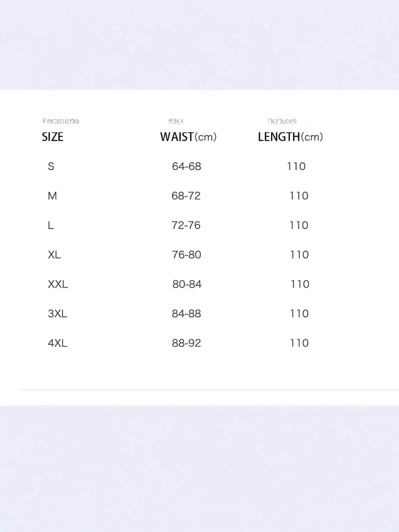
Task: Click the 84-88 waist value
Action: tap(186, 314)
